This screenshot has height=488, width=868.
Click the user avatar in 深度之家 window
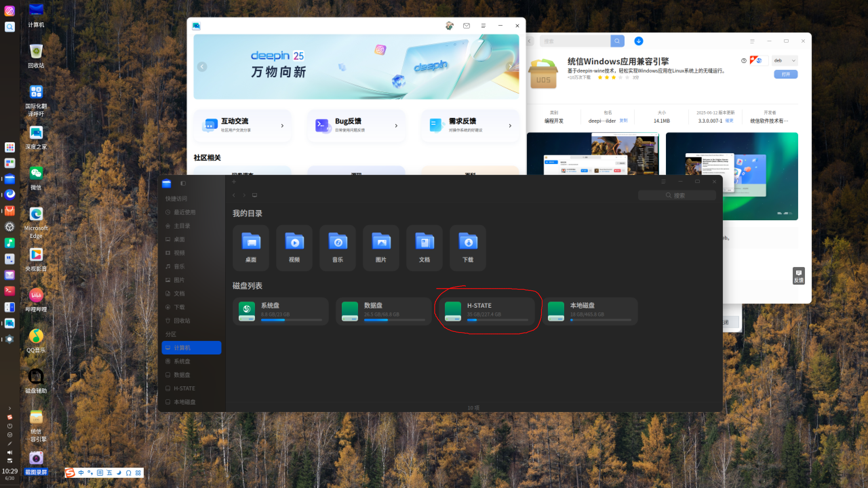coord(450,26)
